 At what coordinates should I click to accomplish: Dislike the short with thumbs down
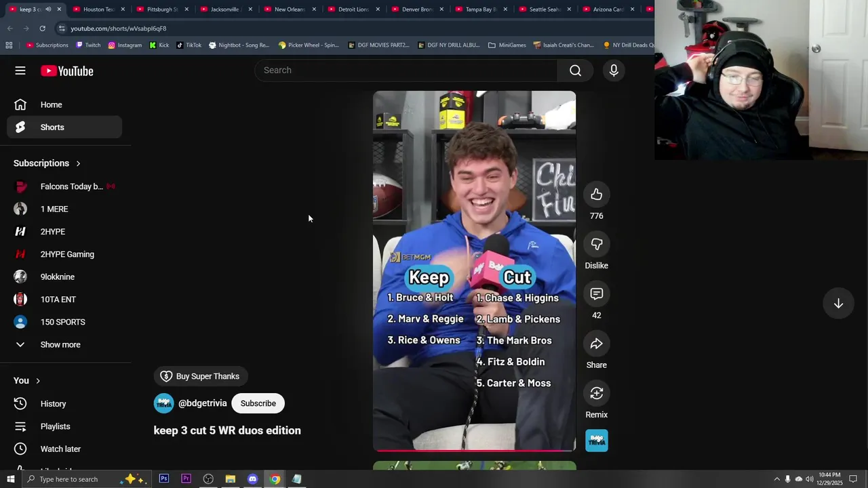596,245
